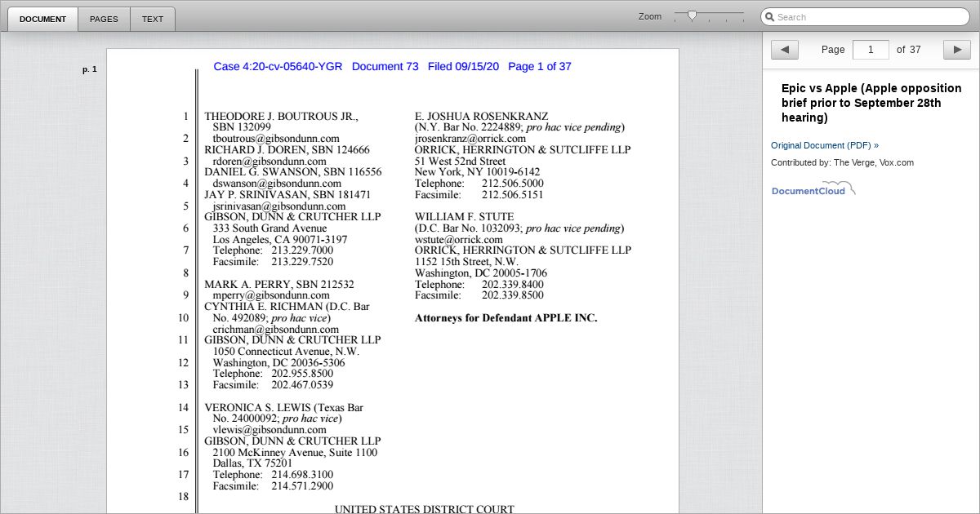980x514 pixels.
Task: Click 'Washington, DC 20036-5306'
Action: pyautogui.click(x=279, y=363)
